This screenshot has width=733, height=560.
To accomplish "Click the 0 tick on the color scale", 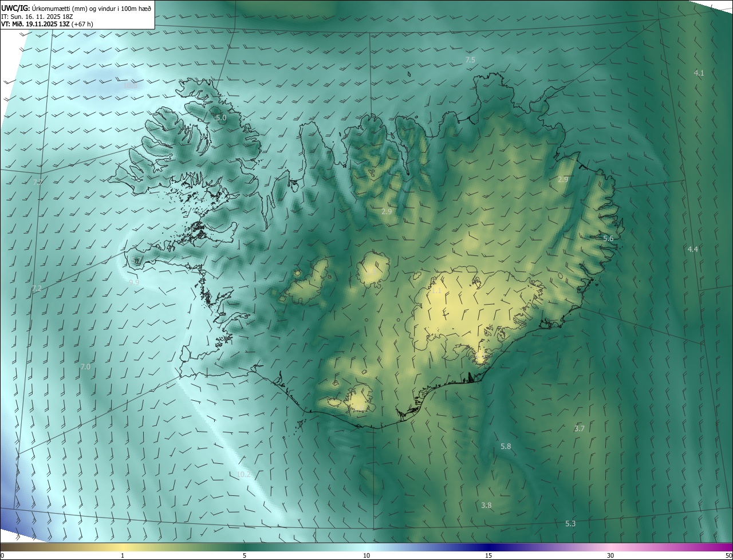I will pos(2,555).
